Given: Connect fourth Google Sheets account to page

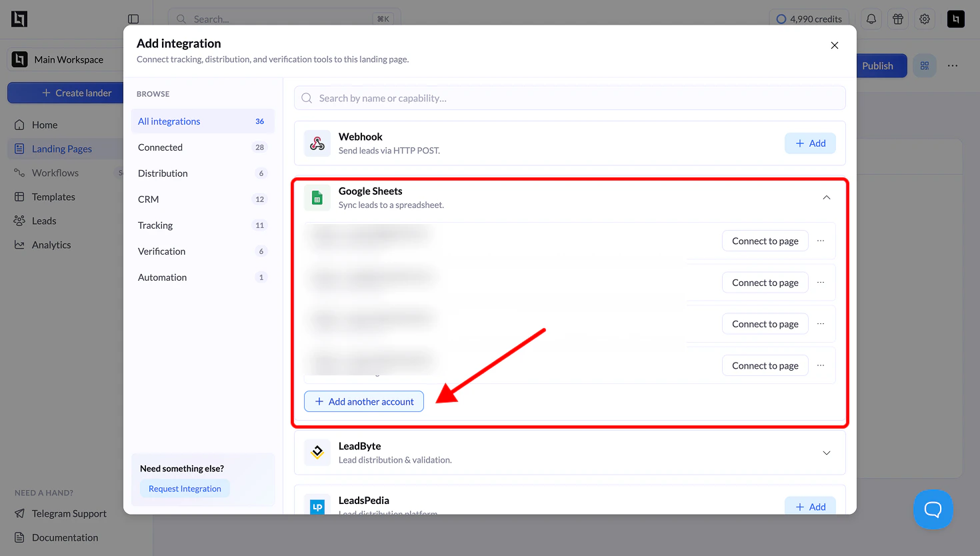Looking at the screenshot, I should [x=765, y=365].
